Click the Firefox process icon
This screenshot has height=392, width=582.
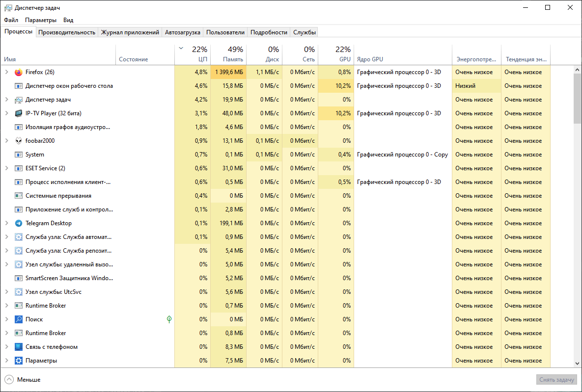pos(19,72)
